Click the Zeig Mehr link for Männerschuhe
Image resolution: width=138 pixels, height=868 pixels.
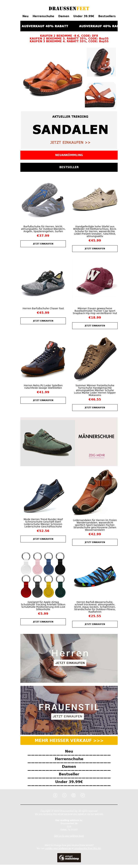[x=97, y=455]
